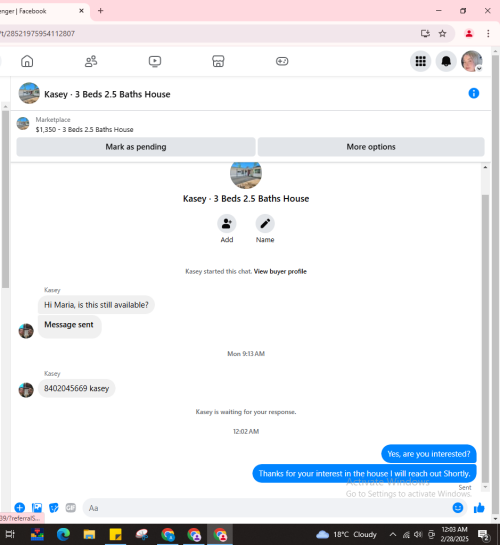The width and height of the screenshot is (500, 545).
Task: Click the Mark as pending button
Action: (136, 147)
